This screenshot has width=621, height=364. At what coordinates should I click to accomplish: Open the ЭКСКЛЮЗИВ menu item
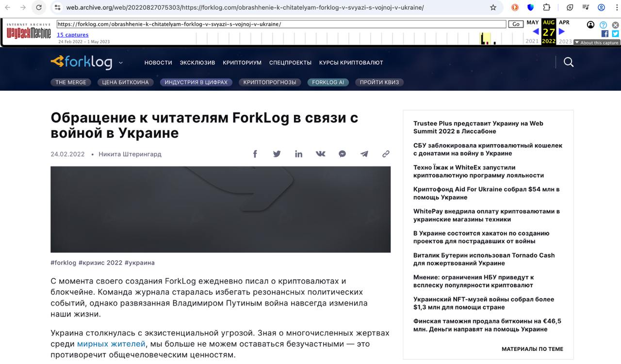[197, 63]
